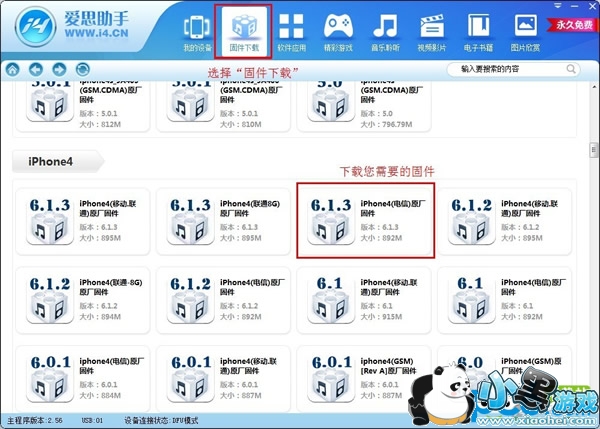Click firmware icon for 6.1.3 iPhone4(电信)

(331, 221)
